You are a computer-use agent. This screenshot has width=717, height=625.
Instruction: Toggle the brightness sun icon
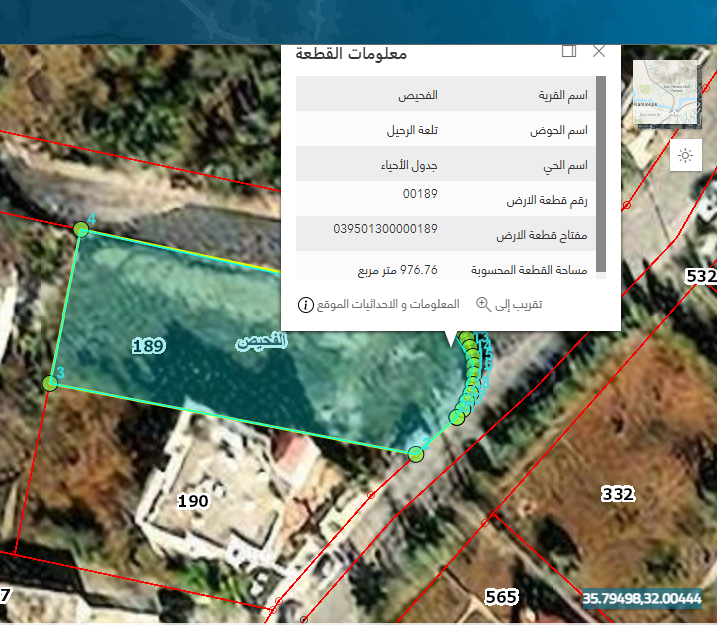pyautogui.click(x=685, y=155)
